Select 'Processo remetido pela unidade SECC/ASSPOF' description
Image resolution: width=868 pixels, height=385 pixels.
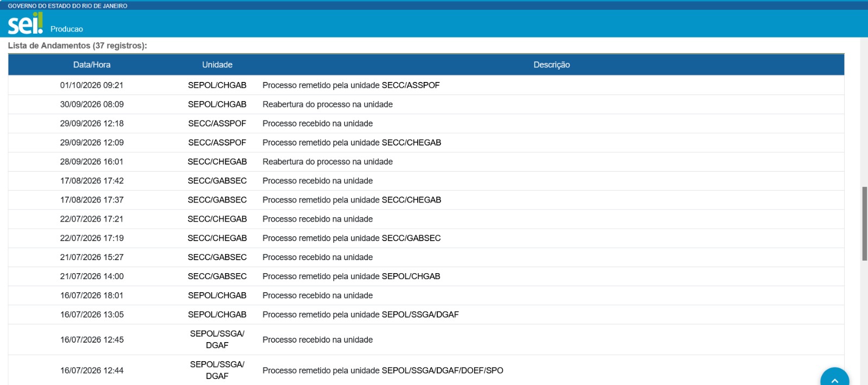pos(351,85)
